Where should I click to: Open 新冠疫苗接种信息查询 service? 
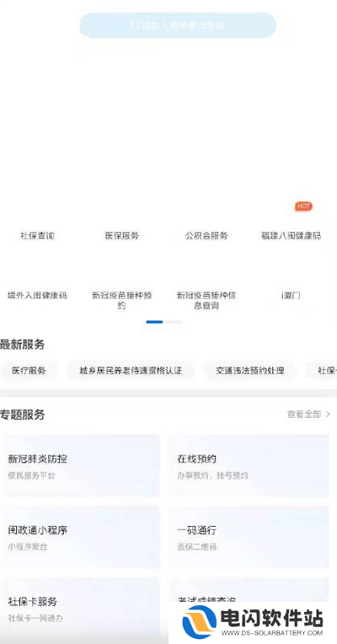[206, 300]
